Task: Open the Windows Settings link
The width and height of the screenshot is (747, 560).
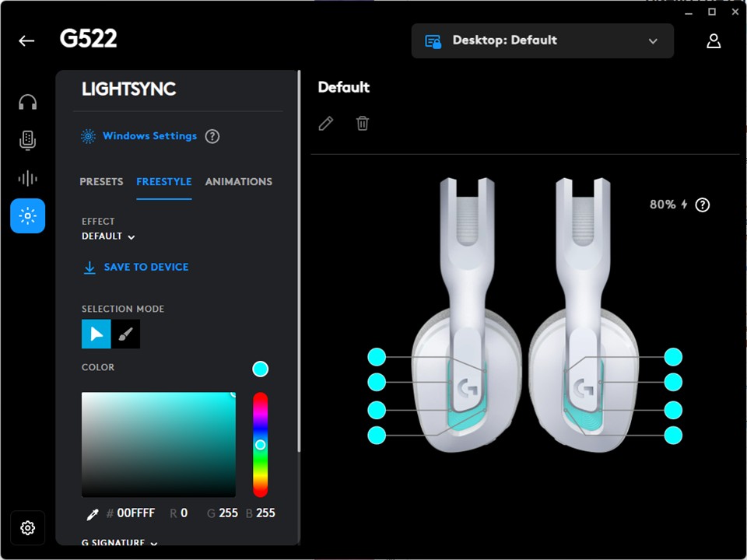Action: tap(149, 136)
